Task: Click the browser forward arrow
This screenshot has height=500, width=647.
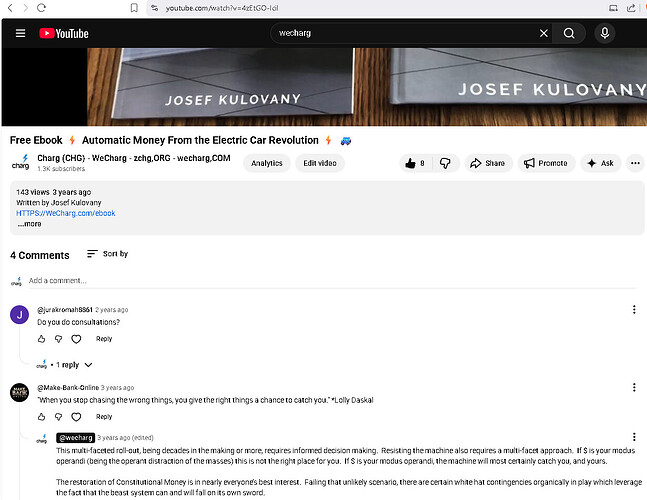Action: pos(26,8)
